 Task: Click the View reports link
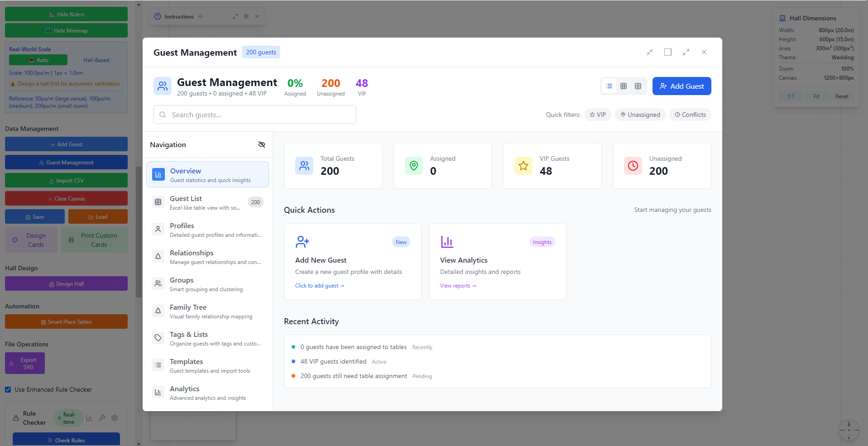(458, 285)
